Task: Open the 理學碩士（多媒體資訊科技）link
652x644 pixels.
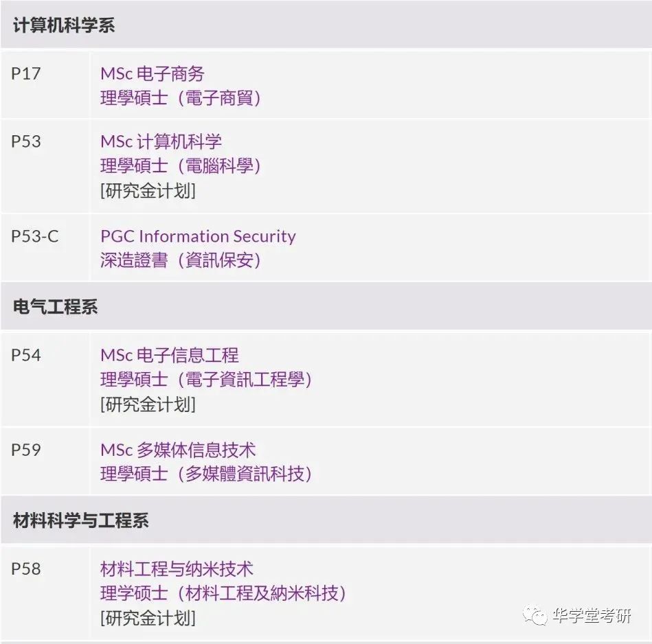Action: [x=206, y=474]
